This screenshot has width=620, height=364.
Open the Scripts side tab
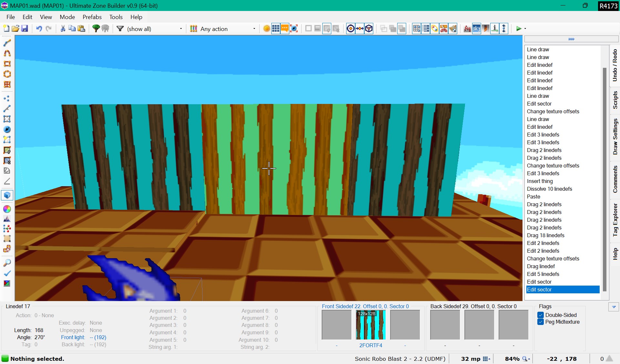pyautogui.click(x=615, y=100)
